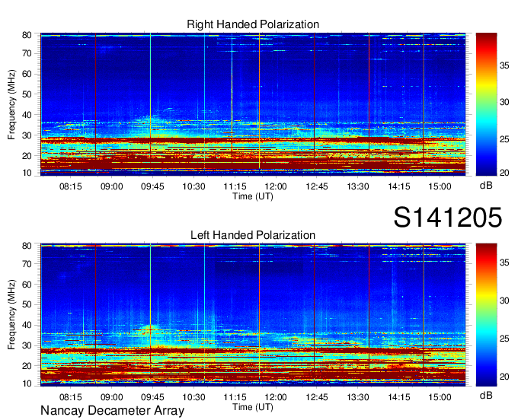Screen dimensions: 518x420
Task: Click 60 MHz tick of left-handed plot
Action: (x=27, y=285)
